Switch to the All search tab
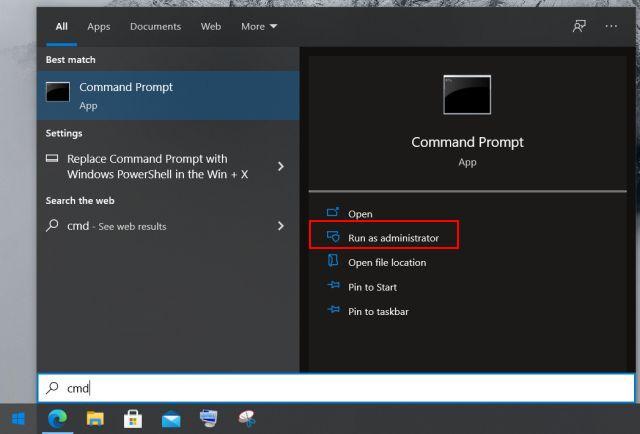 tap(62, 27)
